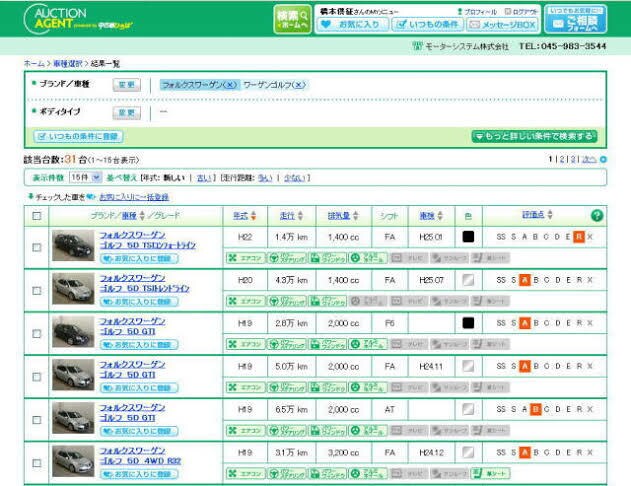Click the blue next-page arrow icon
Viewport: 631px width, 486px height.
coord(603,159)
